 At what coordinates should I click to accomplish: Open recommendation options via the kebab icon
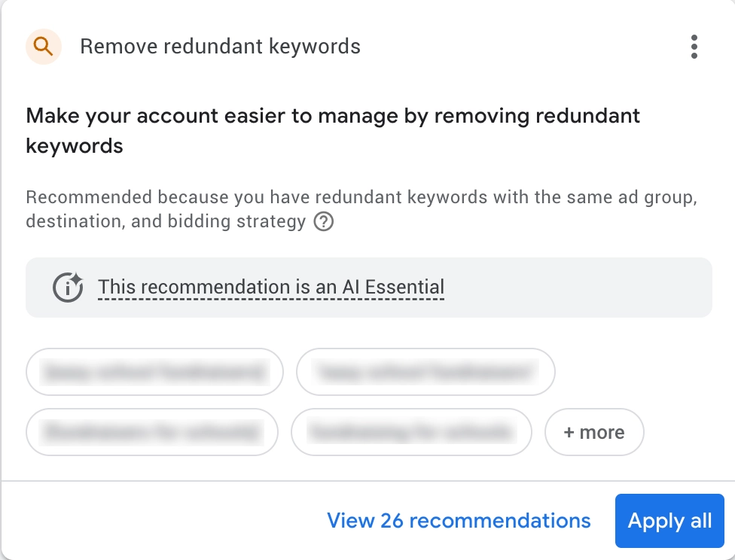tap(694, 46)
